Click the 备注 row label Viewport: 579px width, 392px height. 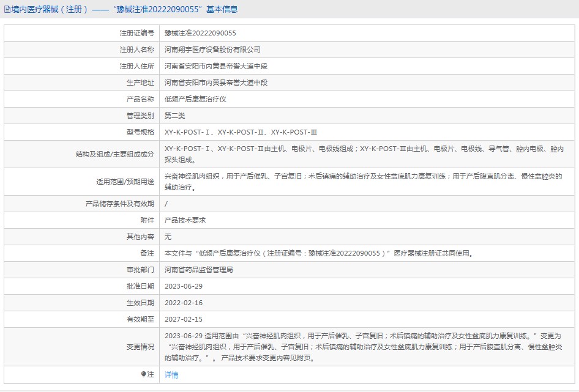point(148,253)
